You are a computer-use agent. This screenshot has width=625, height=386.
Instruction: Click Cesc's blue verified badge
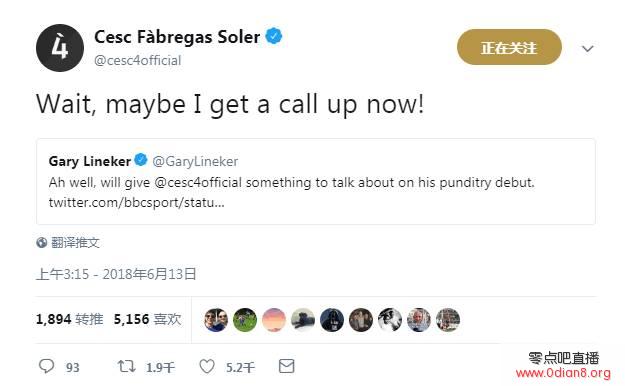(x=274, y=36)
